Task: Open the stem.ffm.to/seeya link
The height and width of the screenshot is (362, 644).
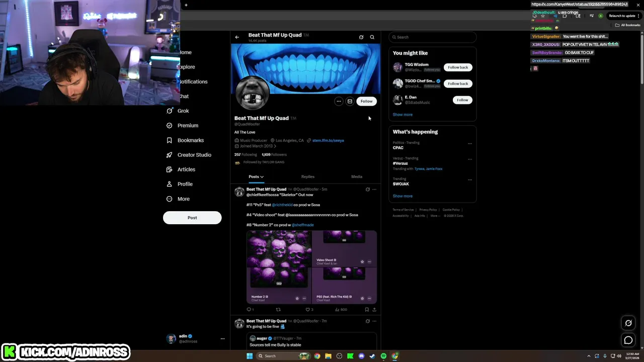Action: click(328, 140)
